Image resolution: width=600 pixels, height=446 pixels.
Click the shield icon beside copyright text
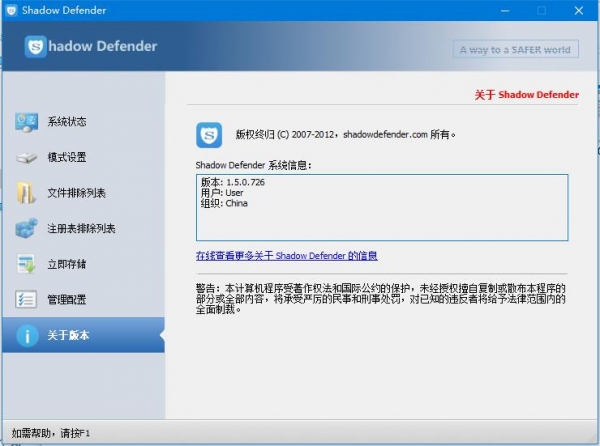pyautogui.click(x=209, y=135)
